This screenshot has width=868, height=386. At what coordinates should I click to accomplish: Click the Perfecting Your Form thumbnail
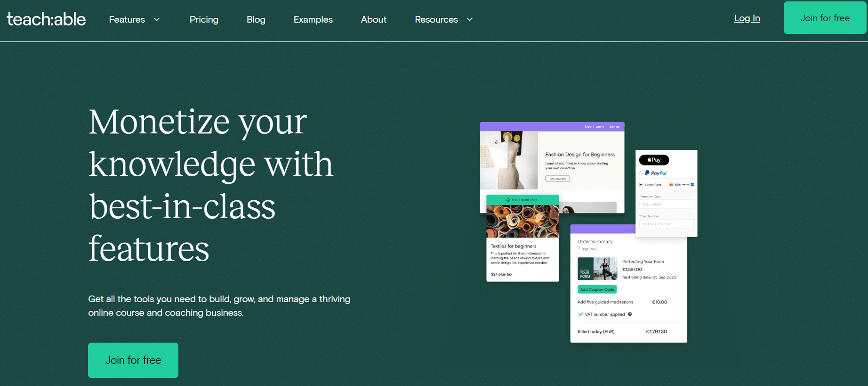597,269
